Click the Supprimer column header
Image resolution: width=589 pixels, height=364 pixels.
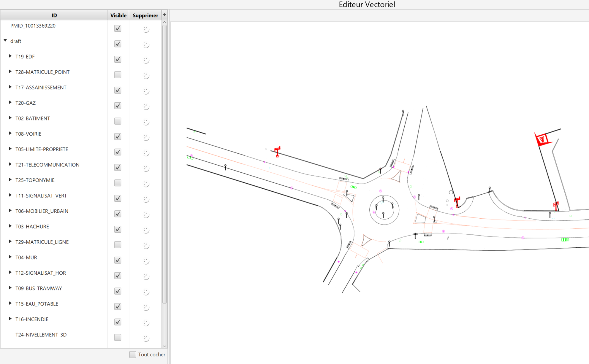tap(145, 15)
